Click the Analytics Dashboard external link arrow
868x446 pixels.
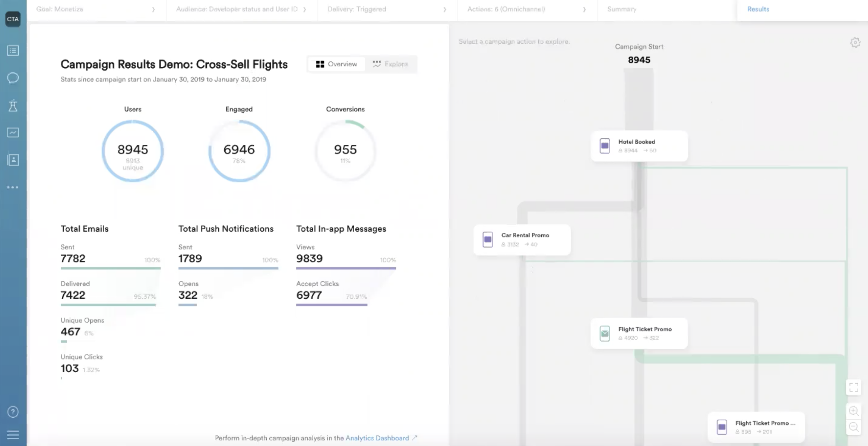pyautogui.click(x=415, y=438)
